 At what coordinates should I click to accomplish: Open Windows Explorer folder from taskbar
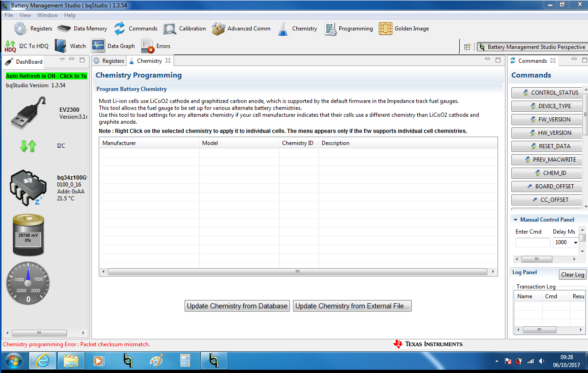(71, 361)
